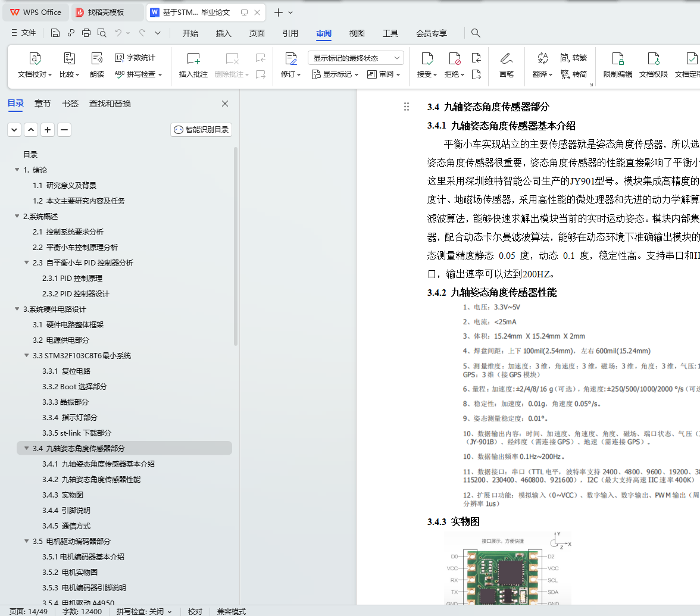Switch to the 开始 ribbon tab
This screenshot has height=616, width=700.
click(190, 33)
